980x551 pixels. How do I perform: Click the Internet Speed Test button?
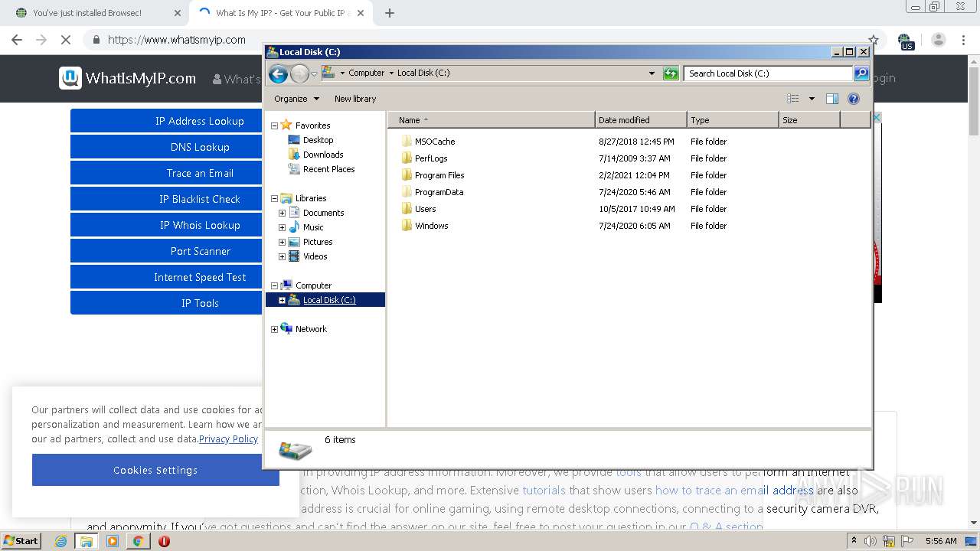166,277
